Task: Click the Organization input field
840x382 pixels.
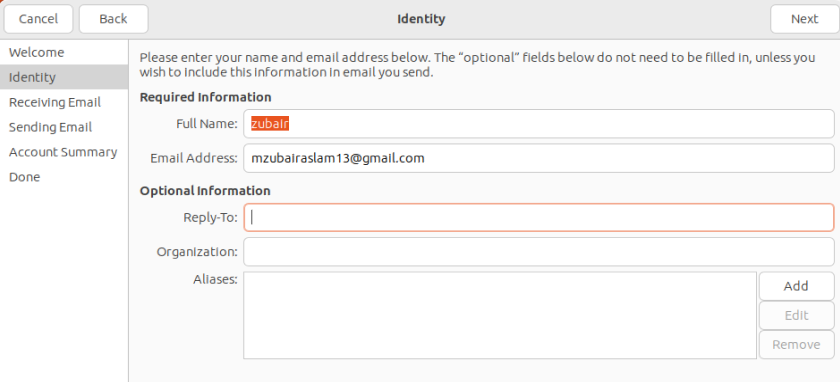Action: point(539,252)
